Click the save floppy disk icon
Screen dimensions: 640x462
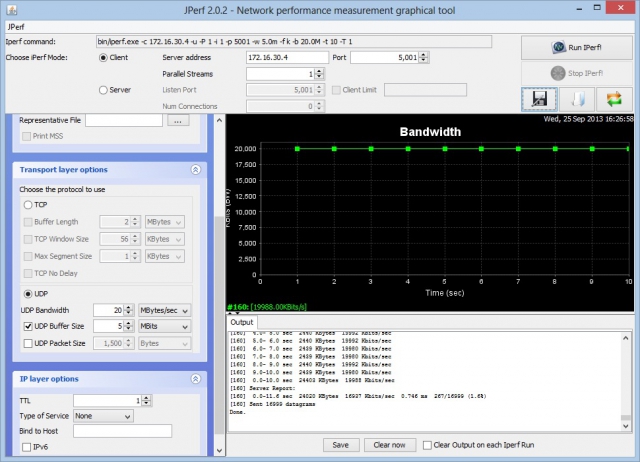pos(539,99)
